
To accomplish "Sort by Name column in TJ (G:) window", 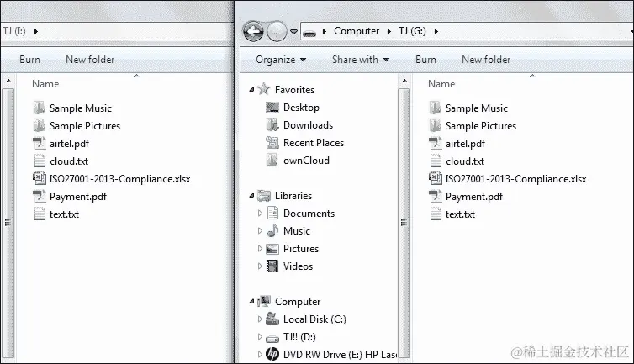I will click(441, 84).
